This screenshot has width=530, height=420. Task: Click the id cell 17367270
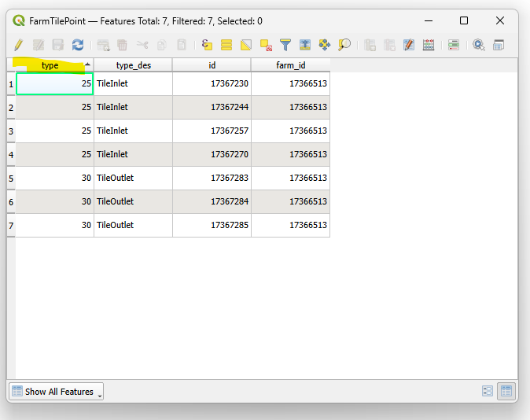(212, 154)
